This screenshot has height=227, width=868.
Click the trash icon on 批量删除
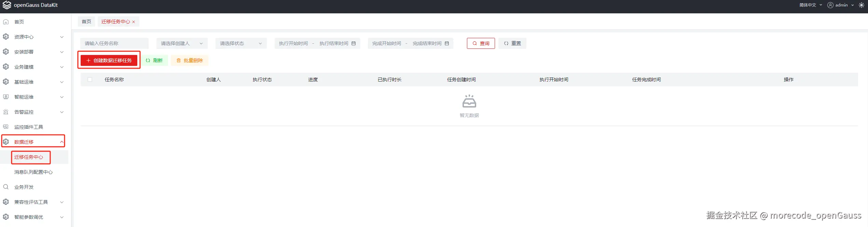click(179, 60)
